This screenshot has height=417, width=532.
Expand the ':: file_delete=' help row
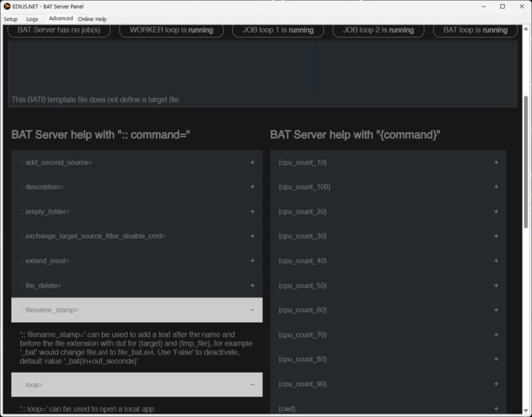click(x=137, y=285)
